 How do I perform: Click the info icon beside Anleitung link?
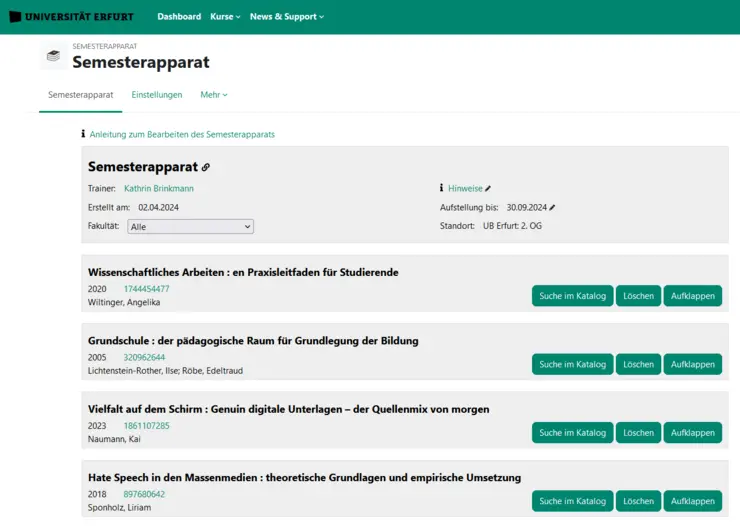click(x=83, y=134)
